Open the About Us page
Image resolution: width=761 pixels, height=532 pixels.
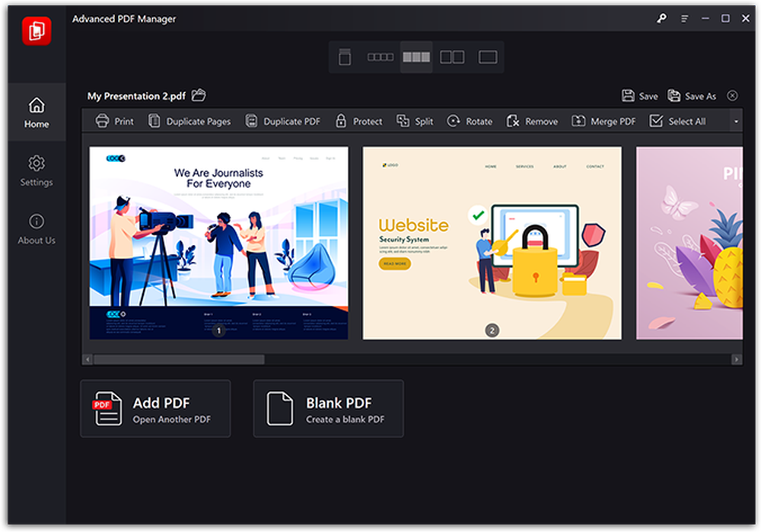37,229
